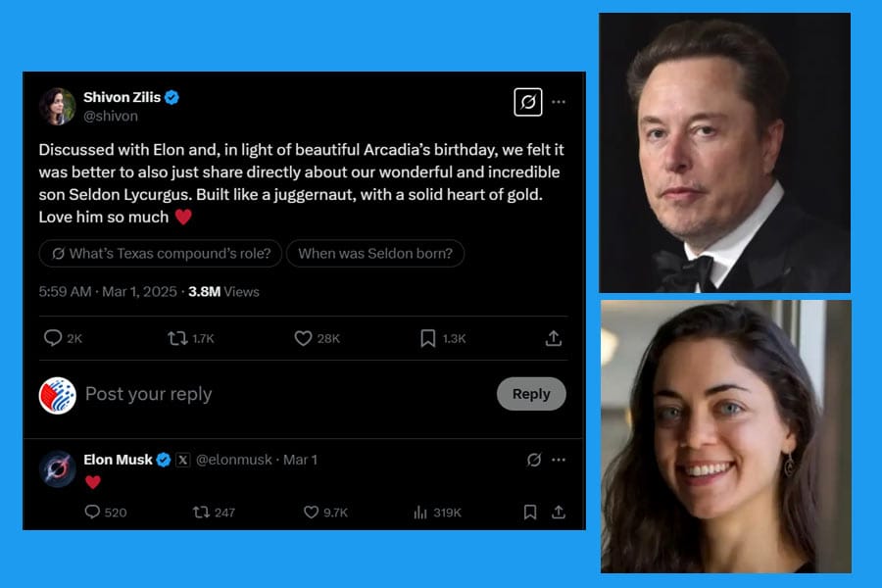Image resolution: width=882 pixels, height=588 pixels.
Task: Repost the post showing 1.7K reposts
Action: coord(177,338)
